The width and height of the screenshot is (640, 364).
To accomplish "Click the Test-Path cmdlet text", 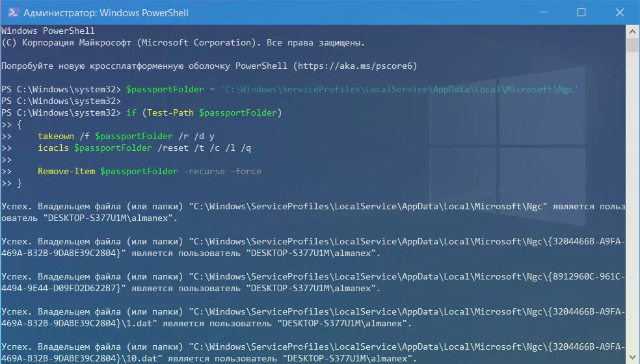I will (x=172, y=112).
